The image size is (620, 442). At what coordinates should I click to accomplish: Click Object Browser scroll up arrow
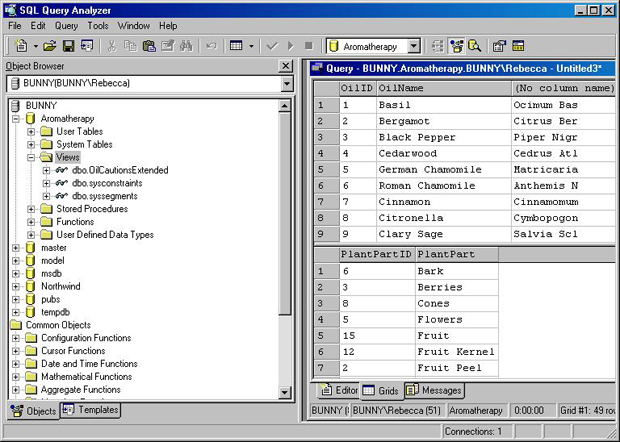(285, 106)
